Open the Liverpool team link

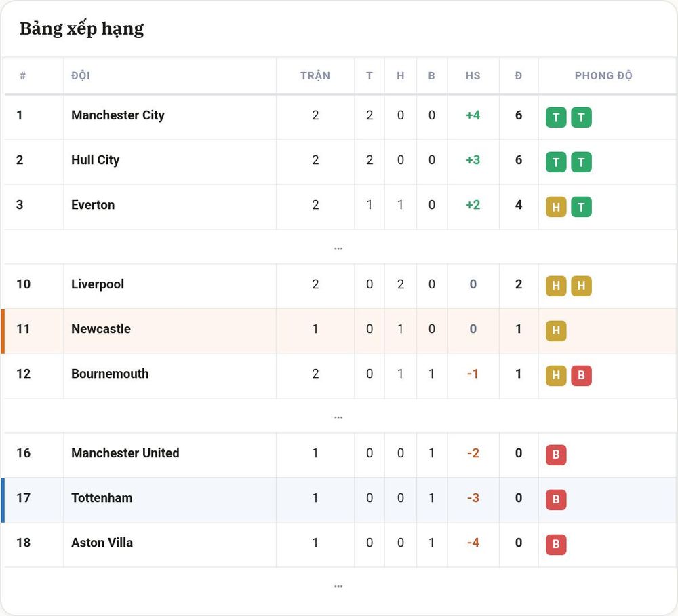point(98,284)
